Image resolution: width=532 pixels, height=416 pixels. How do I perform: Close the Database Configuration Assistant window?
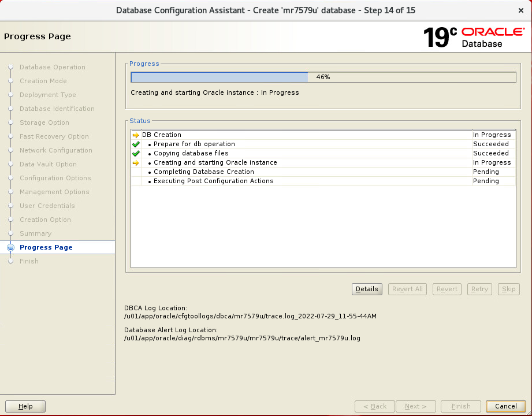[521, 10]
